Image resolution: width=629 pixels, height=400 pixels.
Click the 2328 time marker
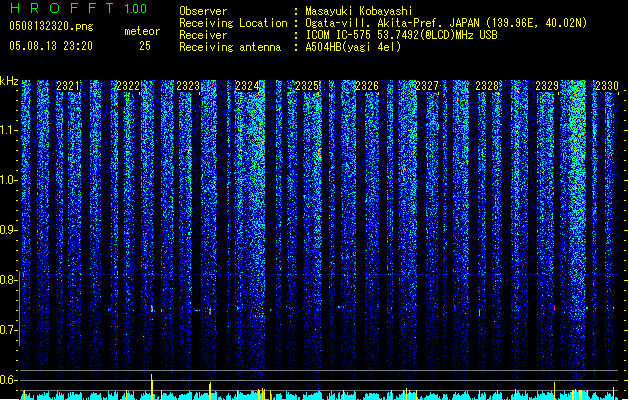coord(487,86)
